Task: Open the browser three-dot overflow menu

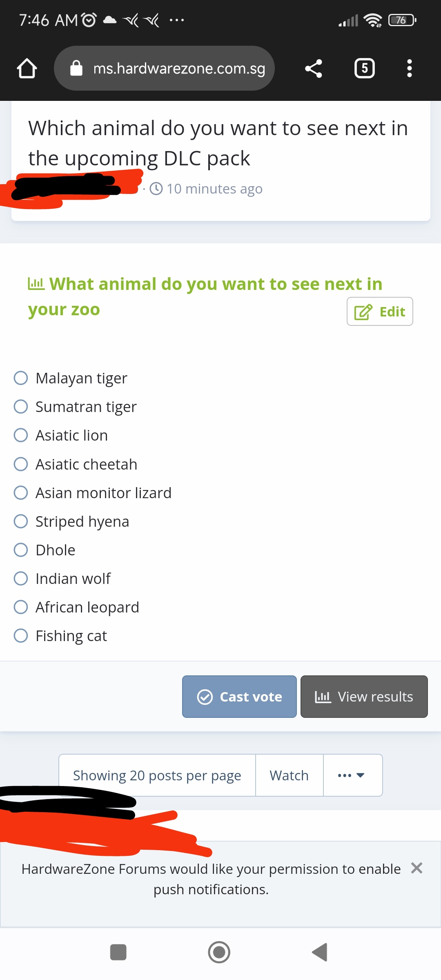Action: coord(410,68)
